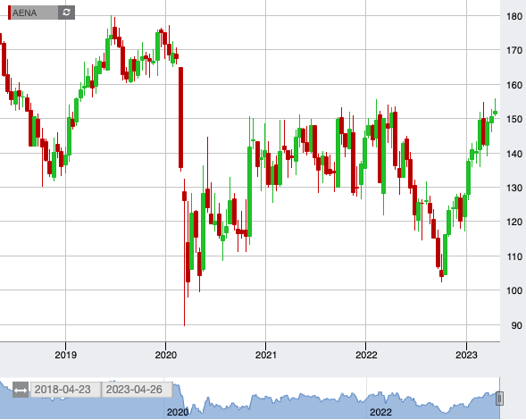The image size is (526, 420).
Task: Click 2020 label in the navigator overview
Action: coord(178,412)
